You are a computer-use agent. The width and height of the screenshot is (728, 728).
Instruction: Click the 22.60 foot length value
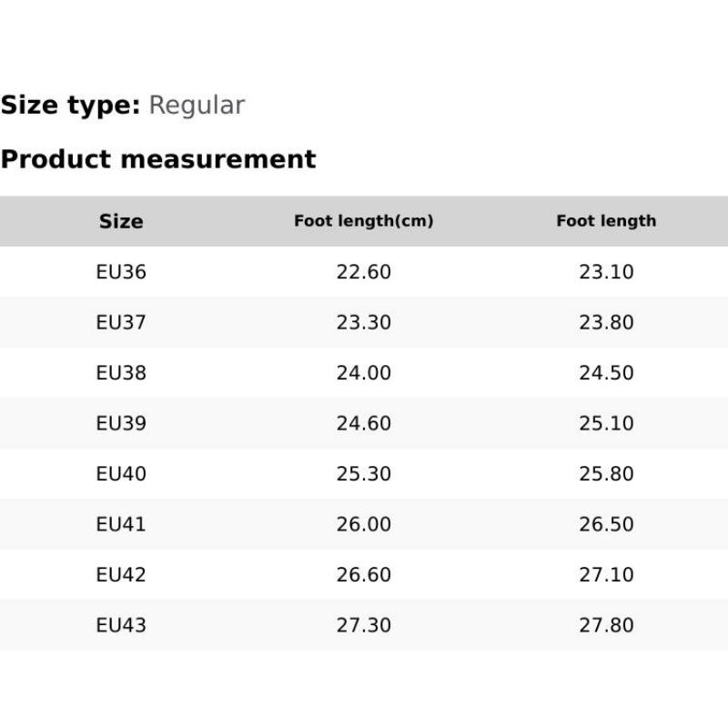pyautogui.click(x=363, y=272)
